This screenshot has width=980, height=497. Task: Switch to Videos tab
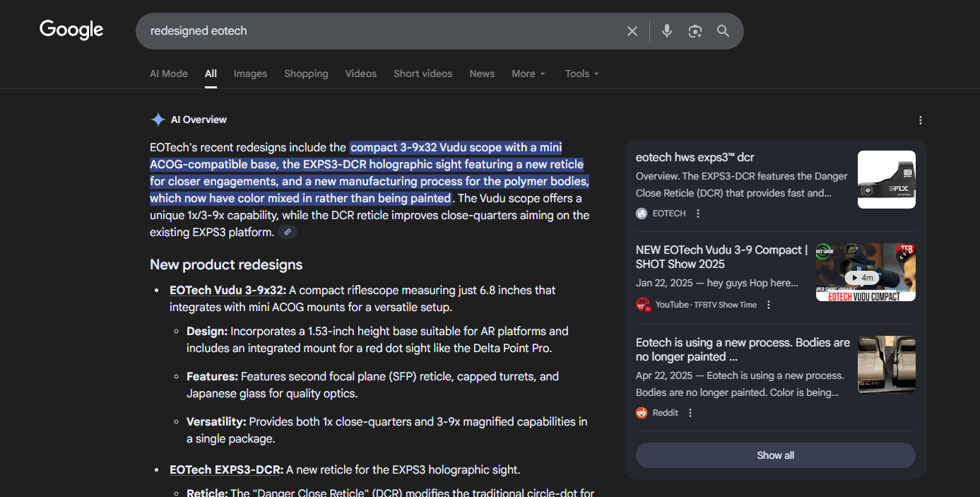(361, 74)
